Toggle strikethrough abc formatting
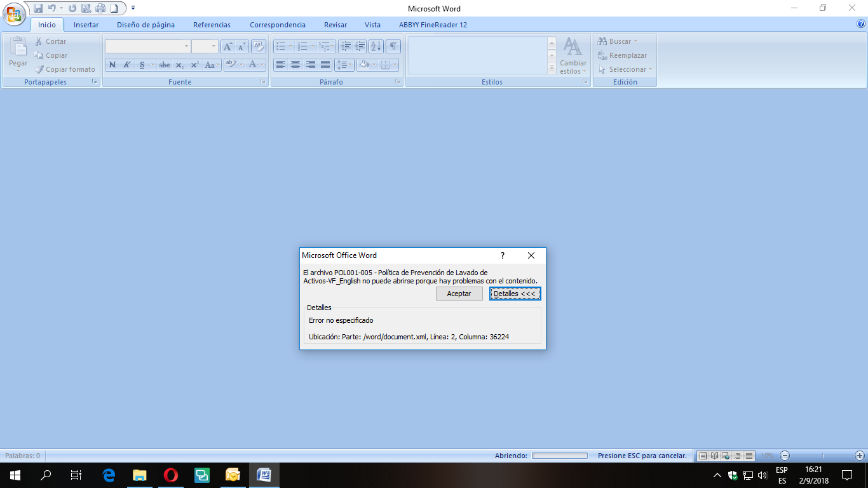868x488 pixels. coord(165,65)
